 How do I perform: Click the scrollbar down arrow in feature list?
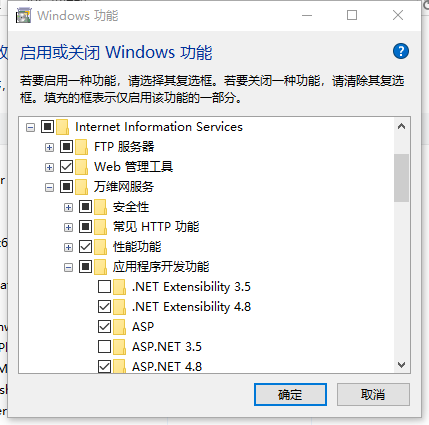(401, 365)
